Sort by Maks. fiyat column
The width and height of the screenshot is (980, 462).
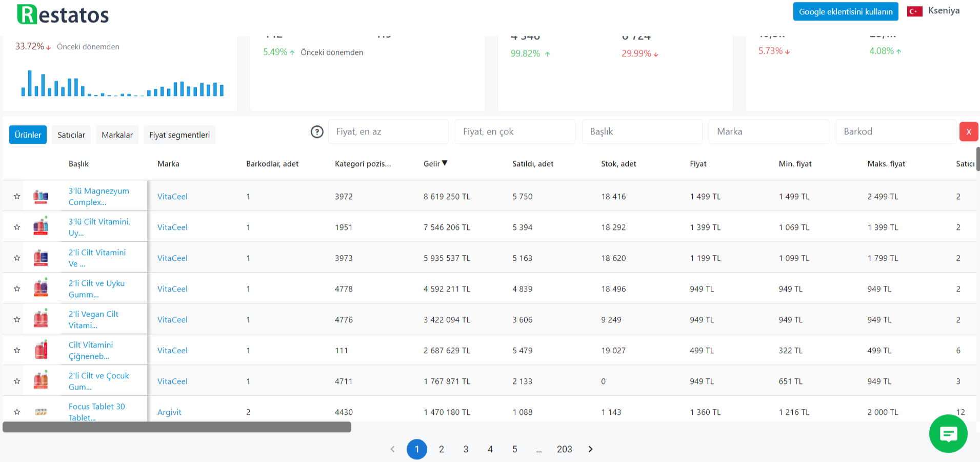point(886,164)
